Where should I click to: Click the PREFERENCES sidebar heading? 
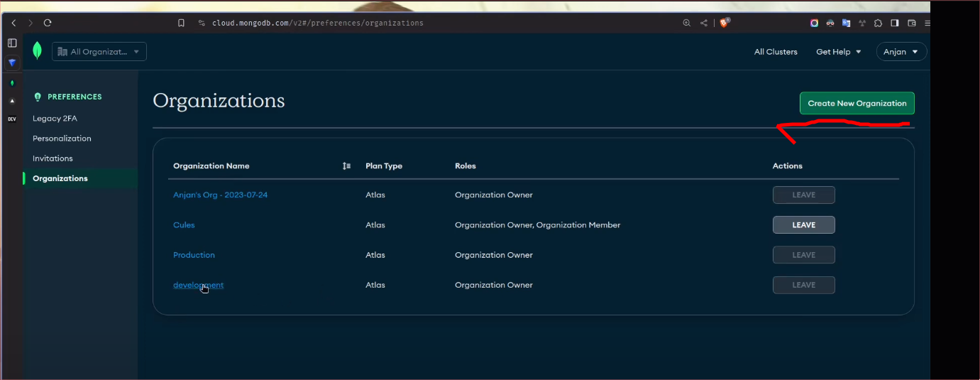pyautogui.click(x=75, y=97)
